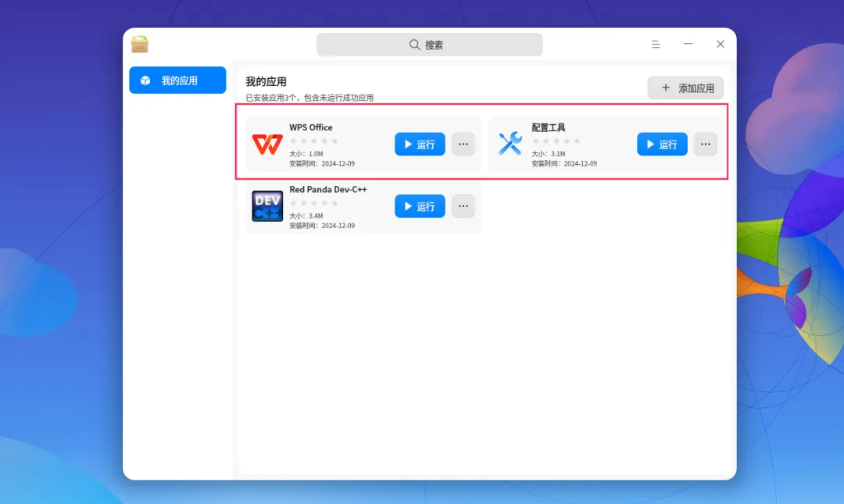
Task: Click the Red Panda Dev-C++ title text
Action: tap(327, 190)
